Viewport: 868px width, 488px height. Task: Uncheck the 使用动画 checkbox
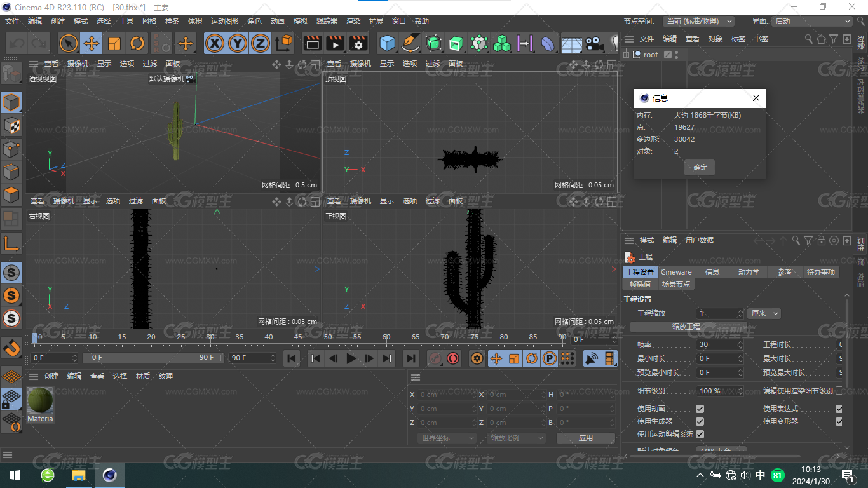coord(700,409)
